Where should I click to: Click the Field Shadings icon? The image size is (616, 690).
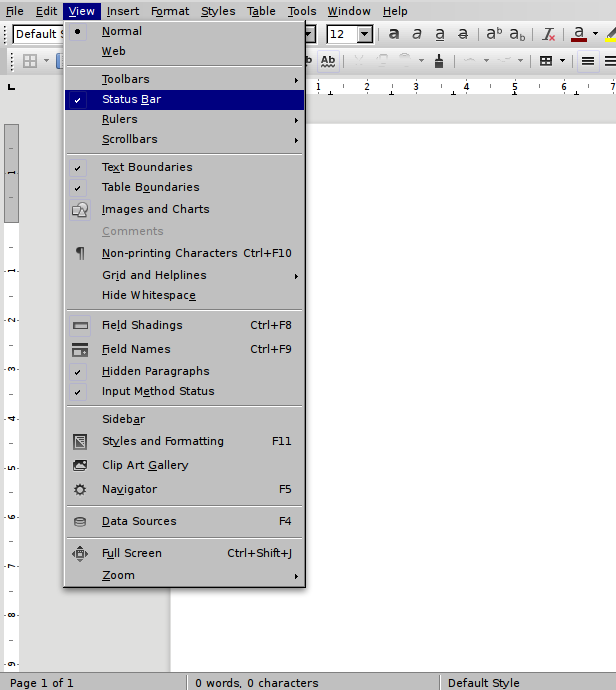pyautogui.click(x=80, y=326)
